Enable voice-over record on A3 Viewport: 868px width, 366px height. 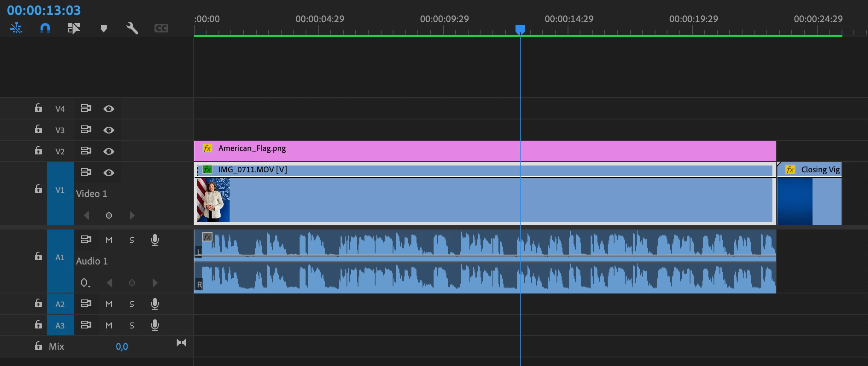pyautogui.click(x=155, y=325)
